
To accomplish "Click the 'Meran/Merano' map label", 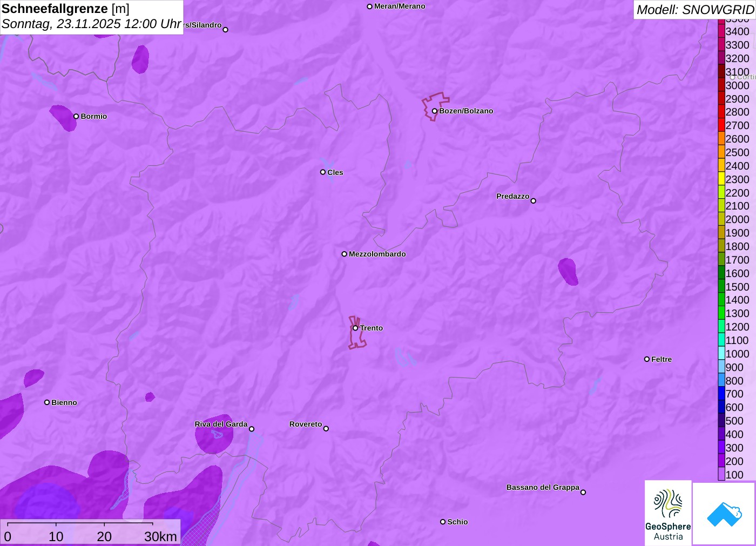I will coord(400,6).
